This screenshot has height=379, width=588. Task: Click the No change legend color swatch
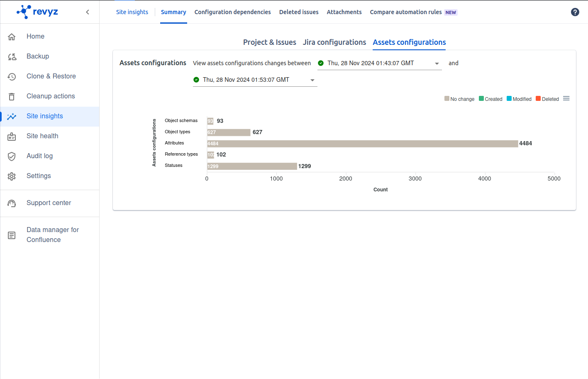[447, 99]
